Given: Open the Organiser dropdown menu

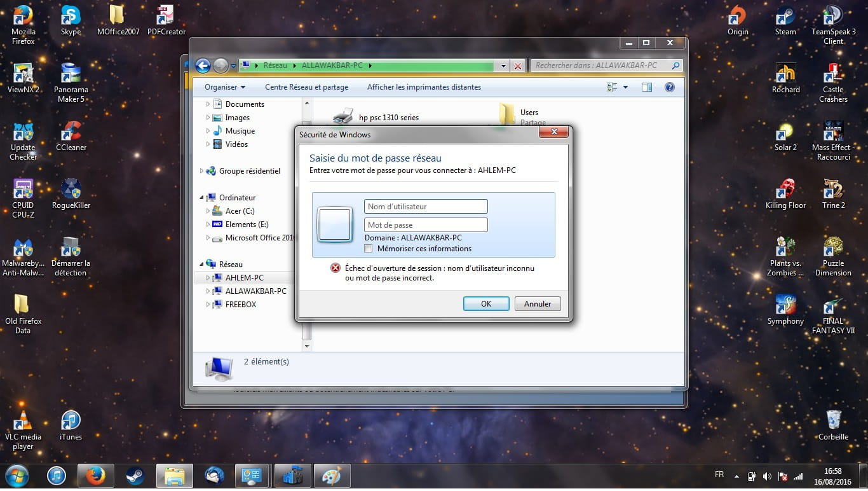Looking at the screenshot, I should click(224, 87).
